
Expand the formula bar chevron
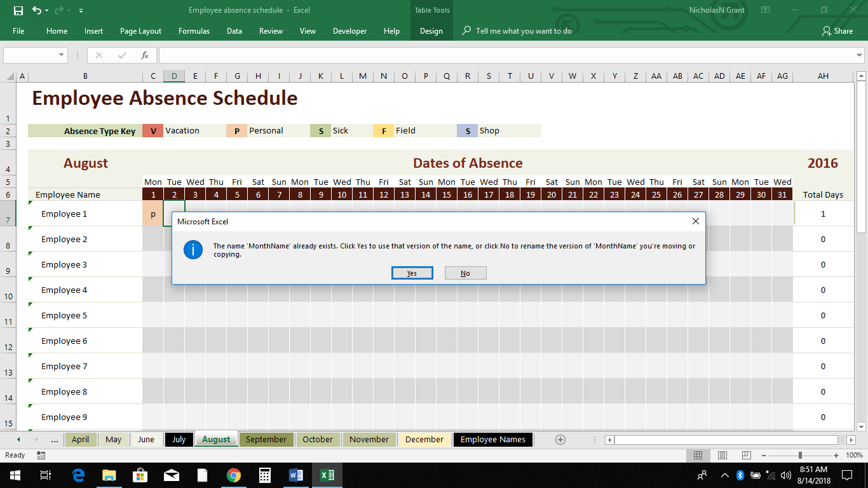pyautogui.click(x=860, y=55)
